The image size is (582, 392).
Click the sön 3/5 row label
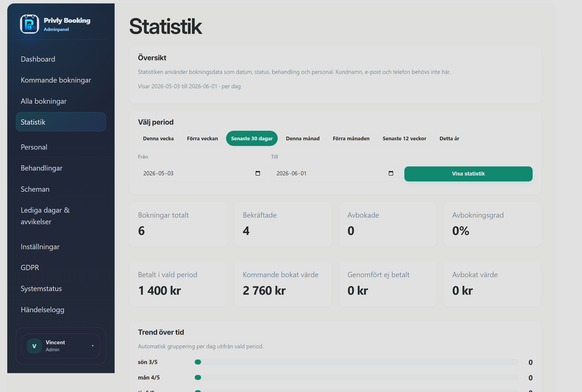pyautogui.click(x=148, y=362)
